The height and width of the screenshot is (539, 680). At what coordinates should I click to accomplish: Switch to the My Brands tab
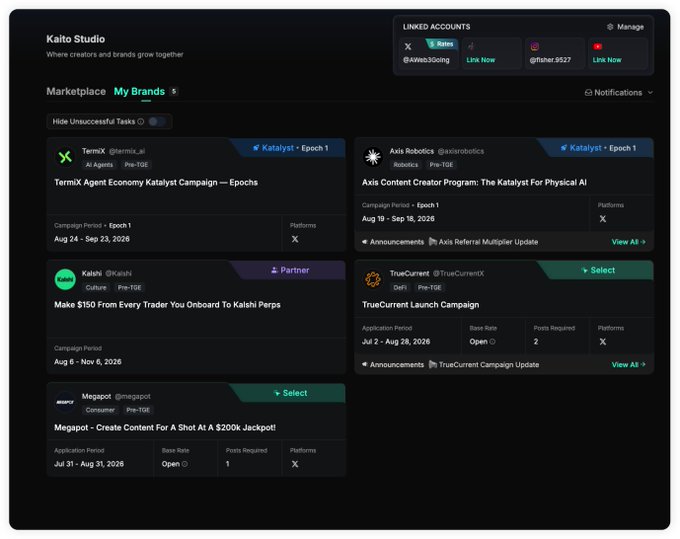tap(139, 91)
